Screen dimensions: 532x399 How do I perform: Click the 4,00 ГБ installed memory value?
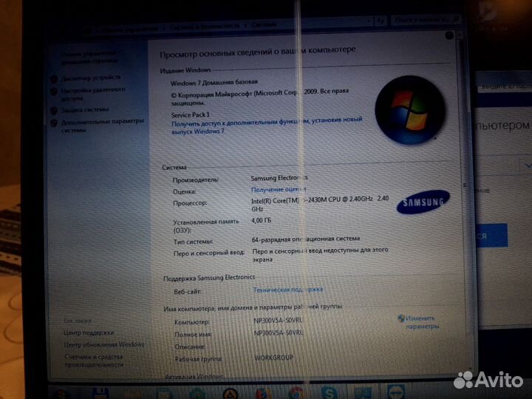tap(262, 220)
